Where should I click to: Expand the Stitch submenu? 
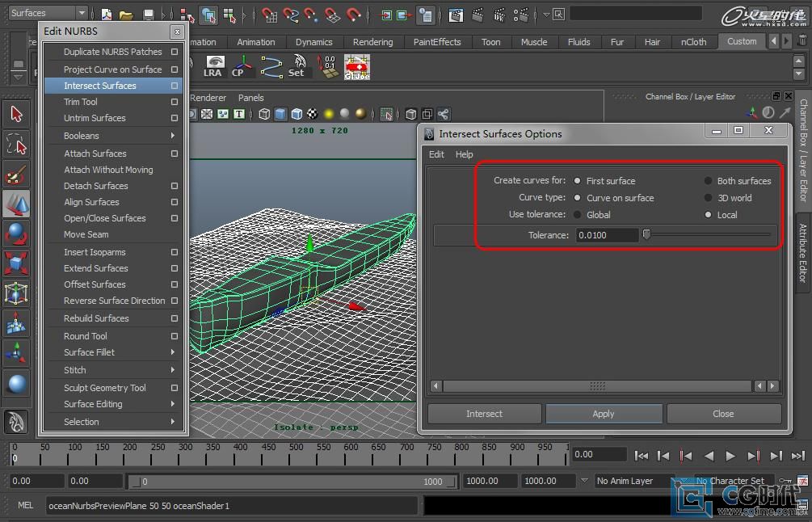click(x=113, y=370)
